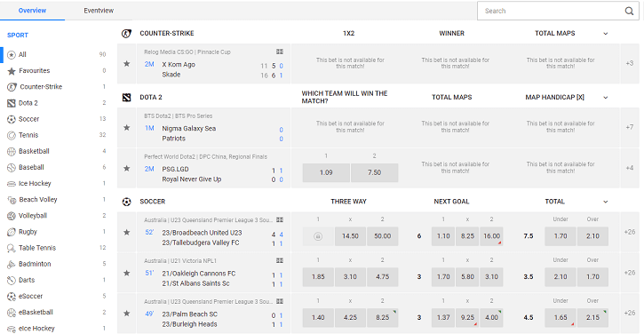
Task: Select draw odds 14.50 for Broadbeach match
Action: pos(350,236)
